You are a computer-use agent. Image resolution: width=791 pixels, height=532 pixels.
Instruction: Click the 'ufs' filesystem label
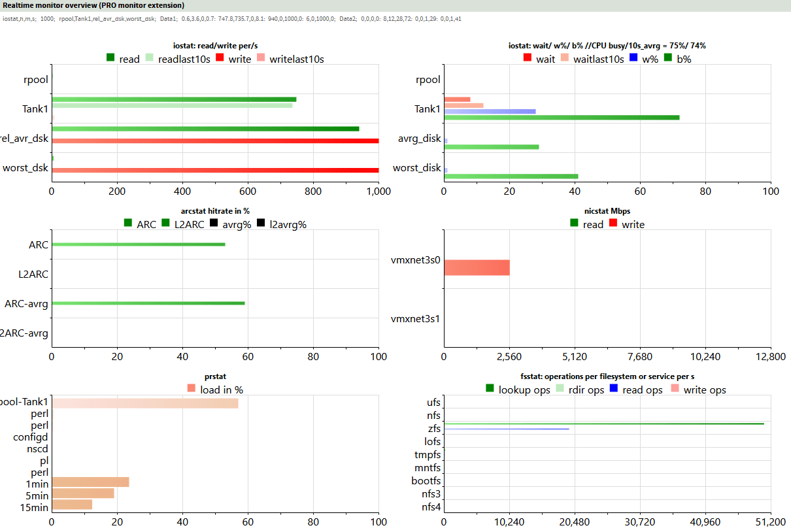click(433, 402)
